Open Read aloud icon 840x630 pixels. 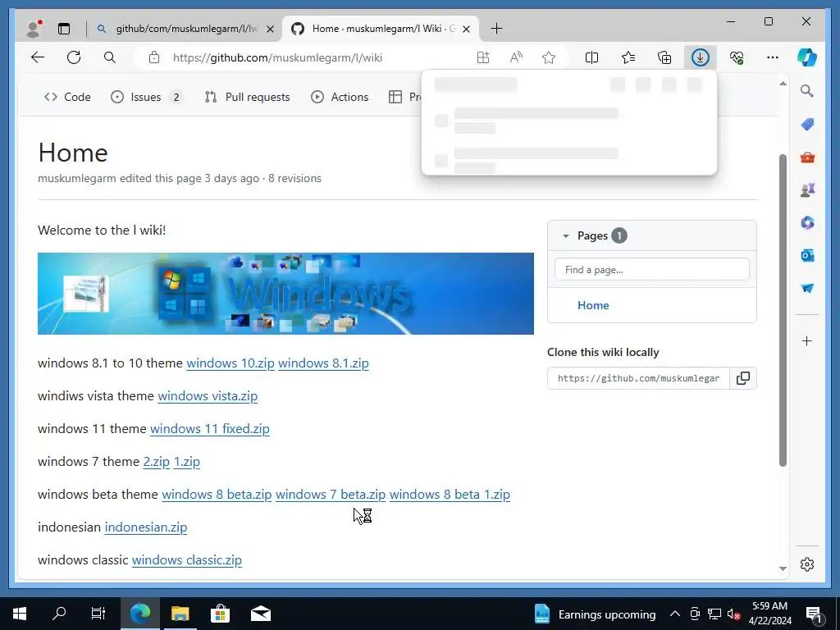(516, 57)
